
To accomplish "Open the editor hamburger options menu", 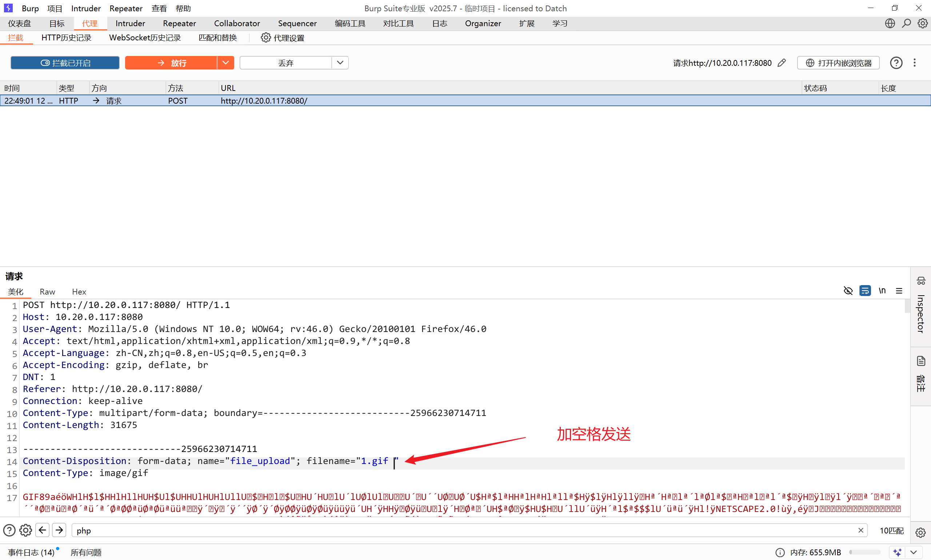I will (x=899, y=291).
